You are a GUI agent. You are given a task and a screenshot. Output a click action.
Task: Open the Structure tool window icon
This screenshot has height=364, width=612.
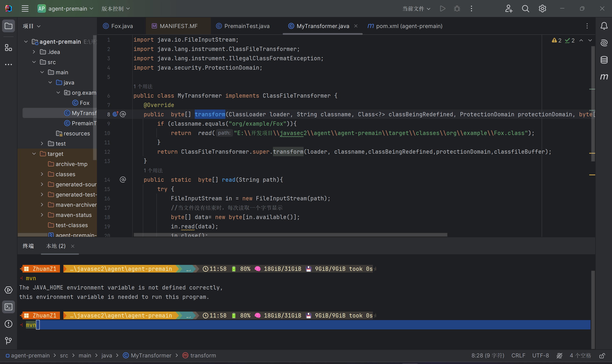click(x=8, y=48)
